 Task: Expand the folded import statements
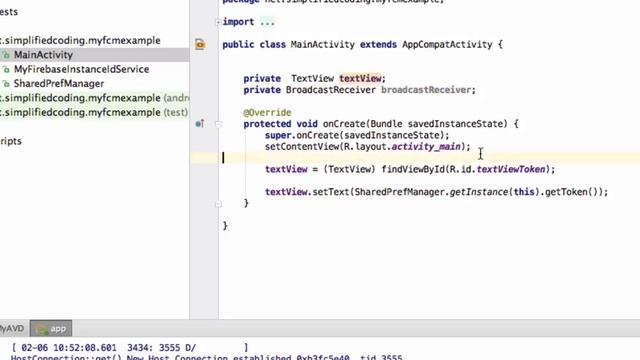tap(218, 22)
